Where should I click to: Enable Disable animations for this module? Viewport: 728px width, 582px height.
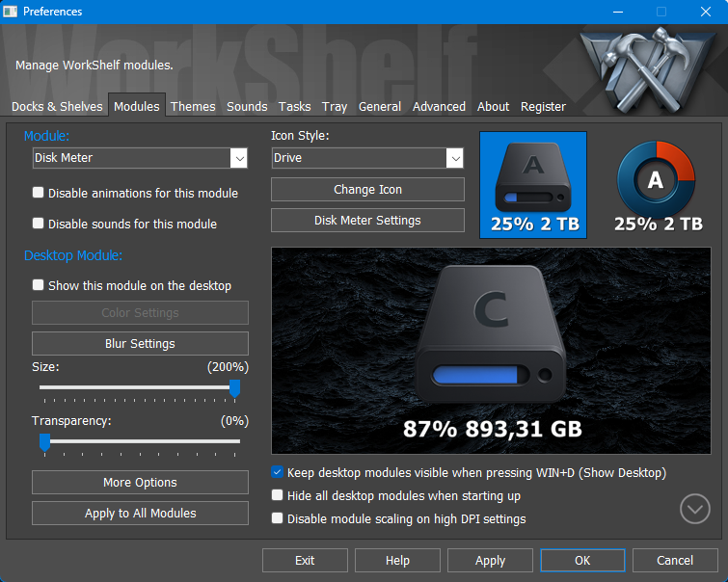[x=39, y=193]
